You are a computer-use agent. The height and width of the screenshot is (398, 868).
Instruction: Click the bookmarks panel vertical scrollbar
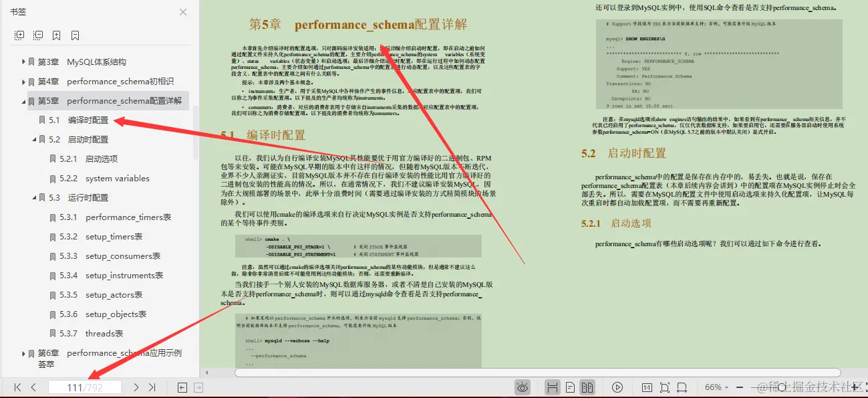tap(195, 132)
